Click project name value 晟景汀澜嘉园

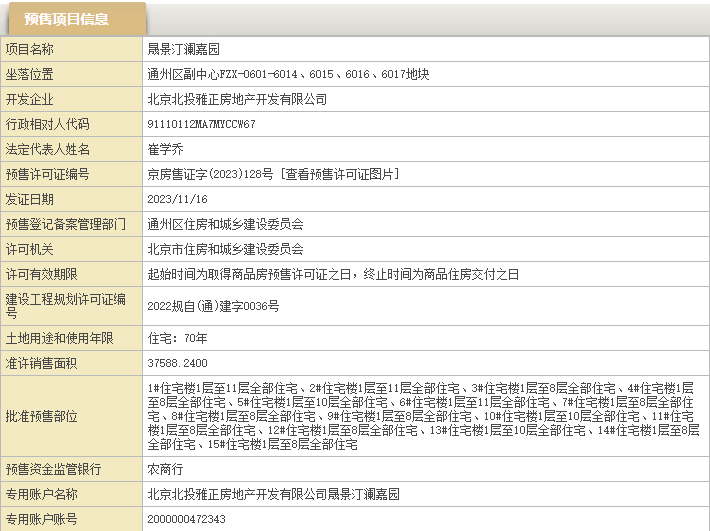pos(183,49)
